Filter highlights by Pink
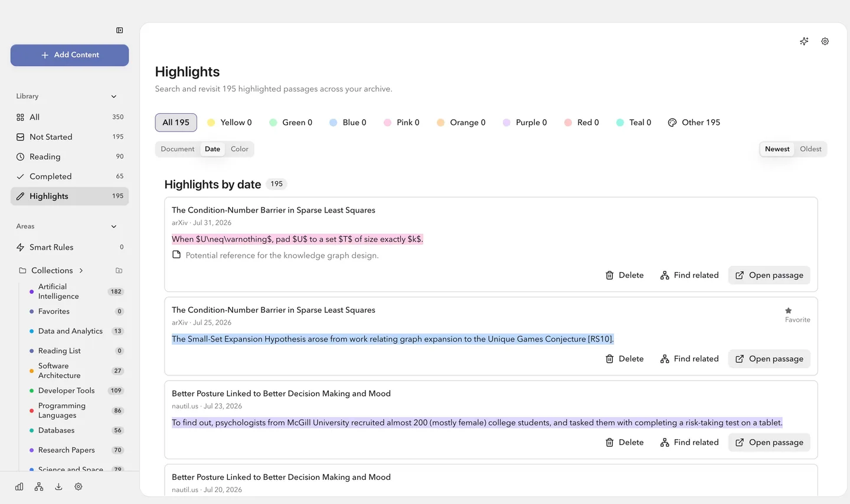The height and width of the screenshot is (504, 850). 401,122
